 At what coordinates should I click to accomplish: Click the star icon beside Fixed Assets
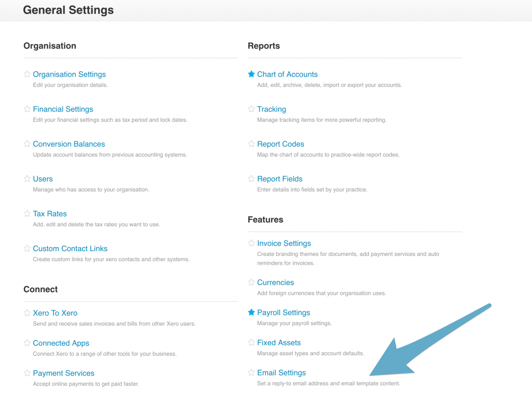tap(251, 343)
